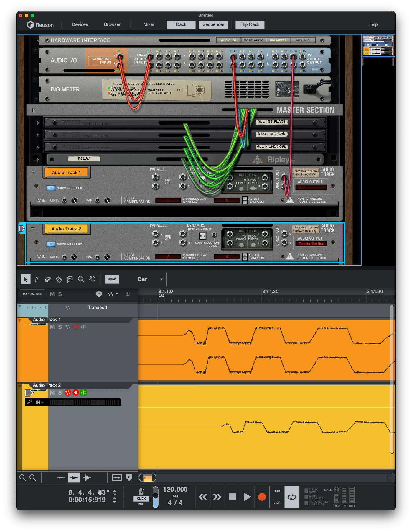The height and width of the screenshot is (532, 412).
Task: Toggle green monitor speaker on Audio Track 2
Action: [84, 392]
